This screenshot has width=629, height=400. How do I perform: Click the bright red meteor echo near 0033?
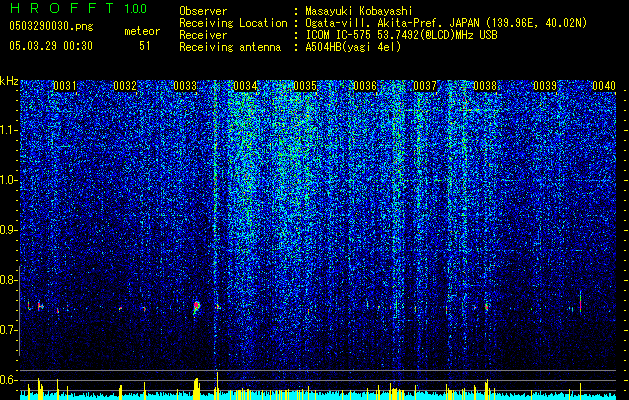tap(197, 307)
